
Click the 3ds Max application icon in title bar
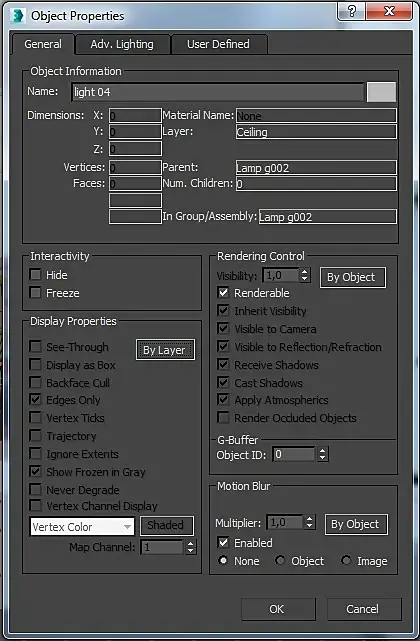tap(18, 16)
